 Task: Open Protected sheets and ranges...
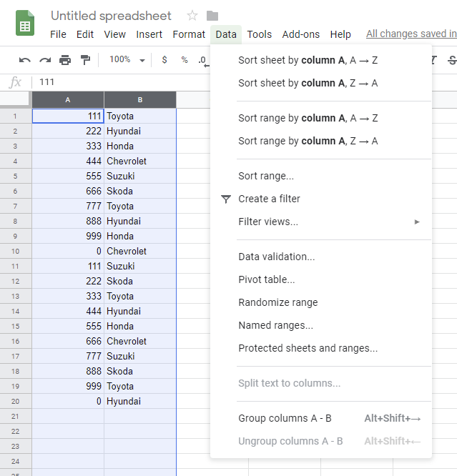321,348
